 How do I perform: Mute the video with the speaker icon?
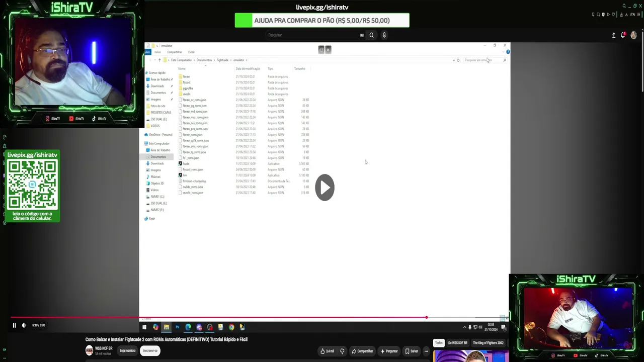24,325
